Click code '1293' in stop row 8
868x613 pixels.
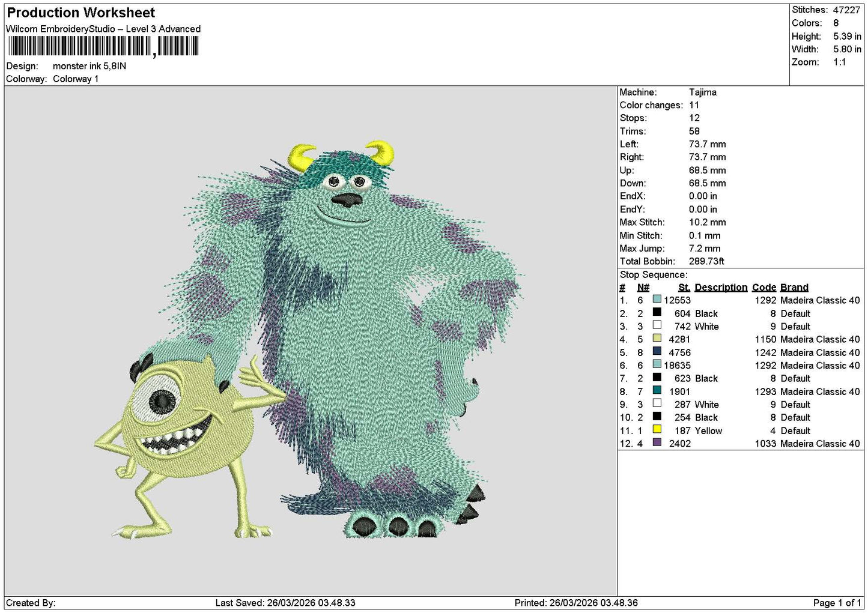pyautogui.click(x=766, y=392)
